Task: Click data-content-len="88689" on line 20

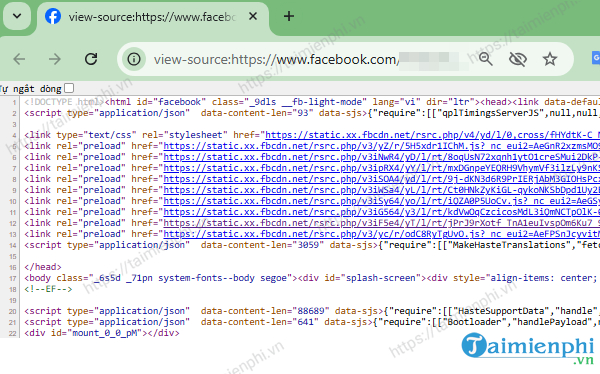Action: pyautogui.click(x=265, y=311)
